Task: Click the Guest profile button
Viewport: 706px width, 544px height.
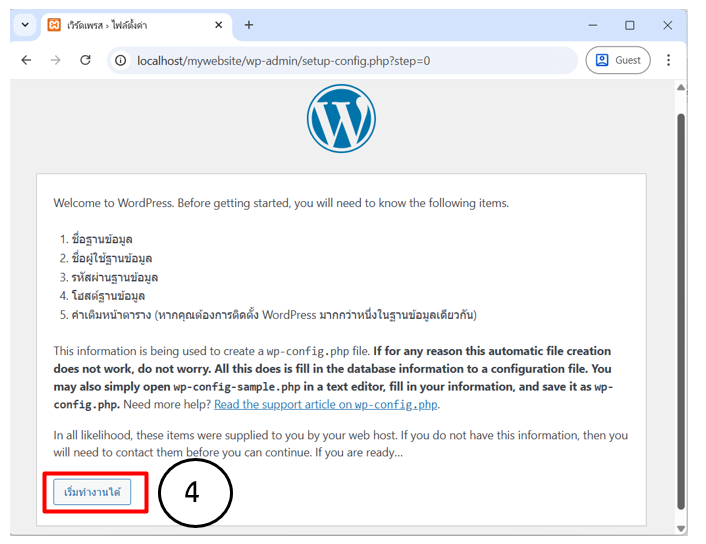Action: click(618, 60)
